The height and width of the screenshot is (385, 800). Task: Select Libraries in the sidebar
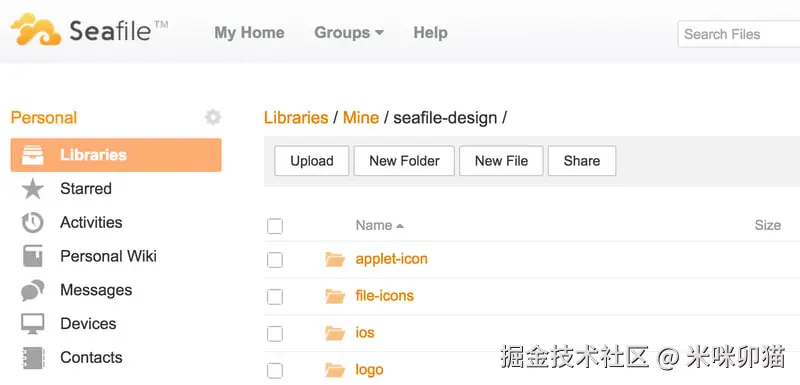pos(116,155)
